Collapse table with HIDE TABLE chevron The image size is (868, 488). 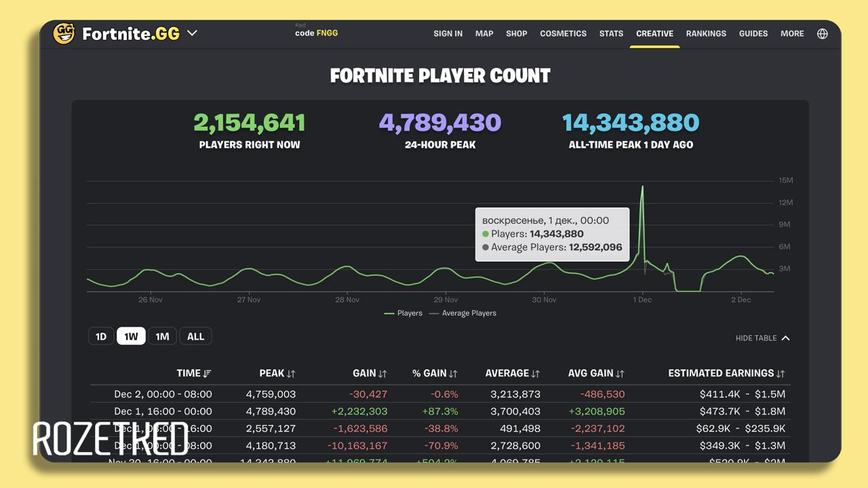pyautogui.click(x=785, y=338)
